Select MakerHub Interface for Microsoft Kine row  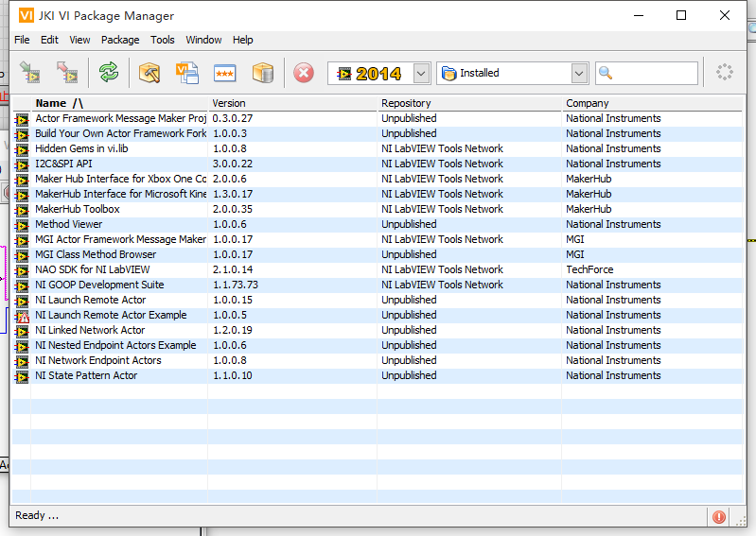tap(378, 194)
